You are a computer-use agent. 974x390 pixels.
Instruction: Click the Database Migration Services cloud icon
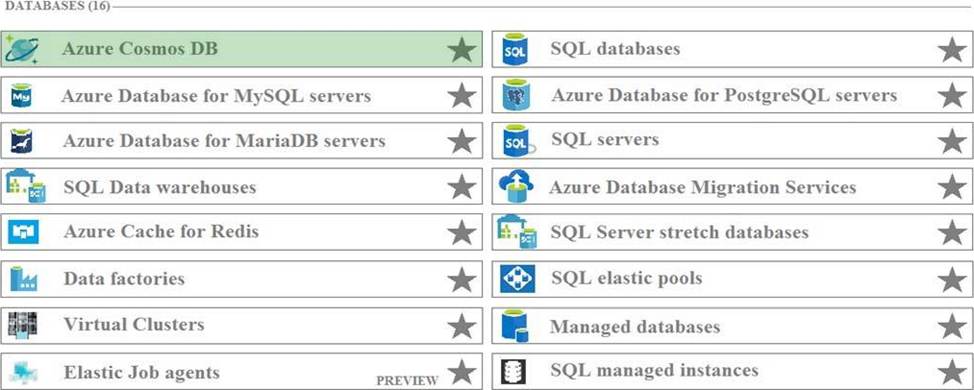[x=516, y=186]
